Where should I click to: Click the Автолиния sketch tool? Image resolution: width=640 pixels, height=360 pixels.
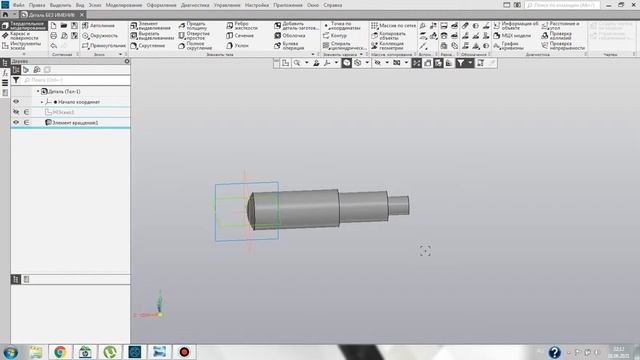99,26
